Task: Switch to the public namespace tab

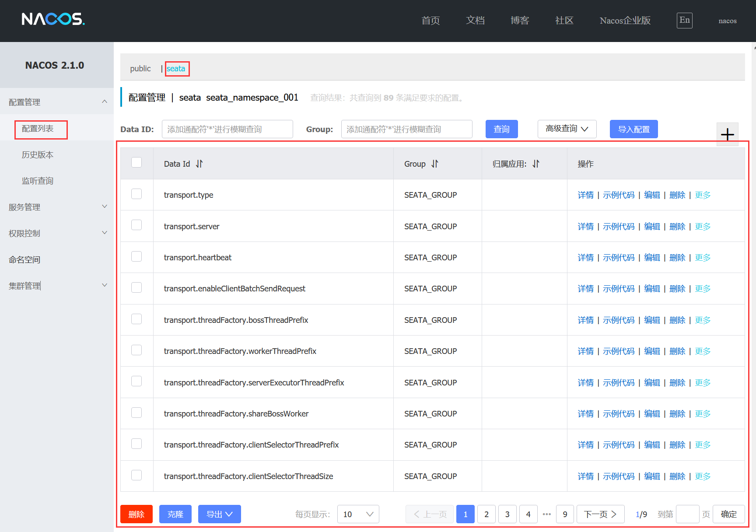Action: click(x=140, y=69)
